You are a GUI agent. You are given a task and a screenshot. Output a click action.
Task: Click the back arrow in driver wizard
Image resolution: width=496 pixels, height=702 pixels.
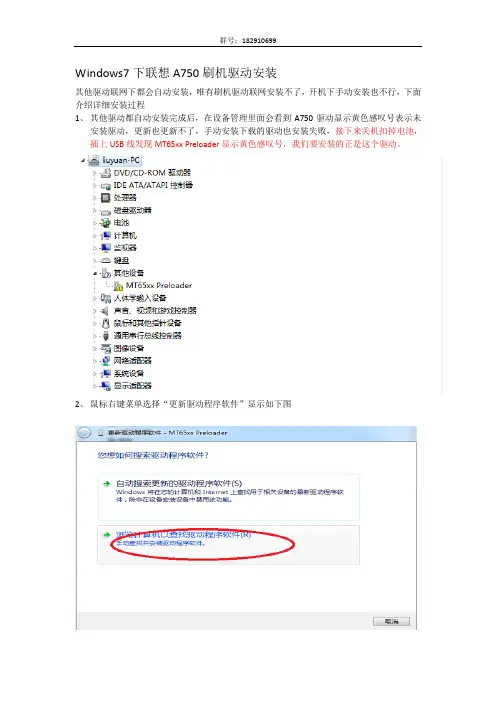[84, 433]
